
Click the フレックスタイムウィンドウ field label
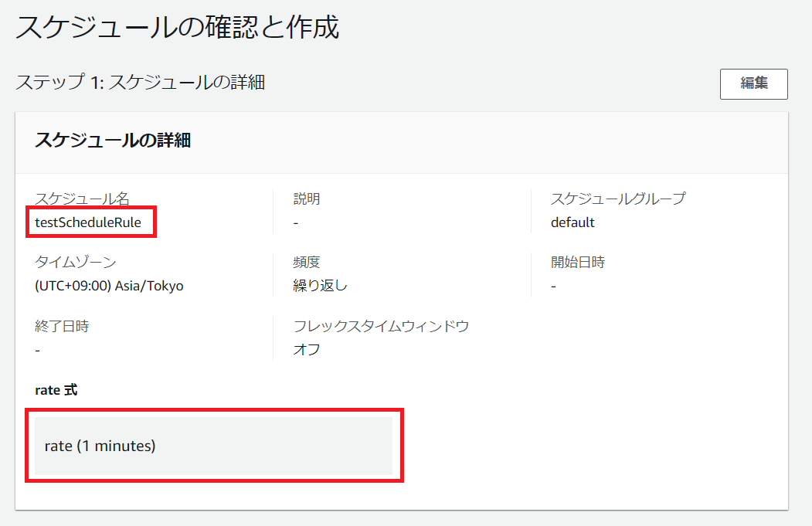click(381, 326)
